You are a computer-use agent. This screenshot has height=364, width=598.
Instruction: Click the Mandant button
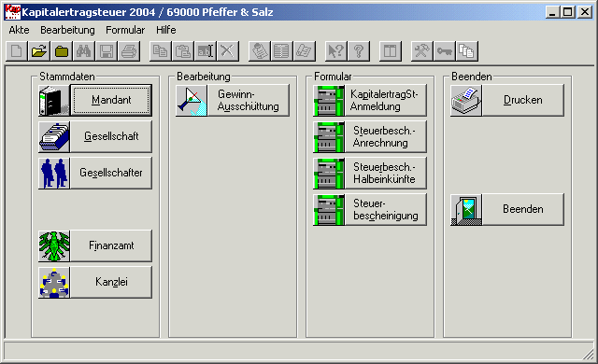click(111, 100)
